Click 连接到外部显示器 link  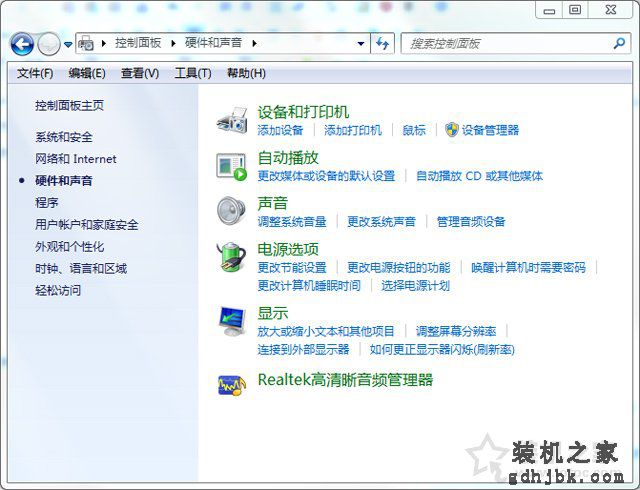coord(303,350)
